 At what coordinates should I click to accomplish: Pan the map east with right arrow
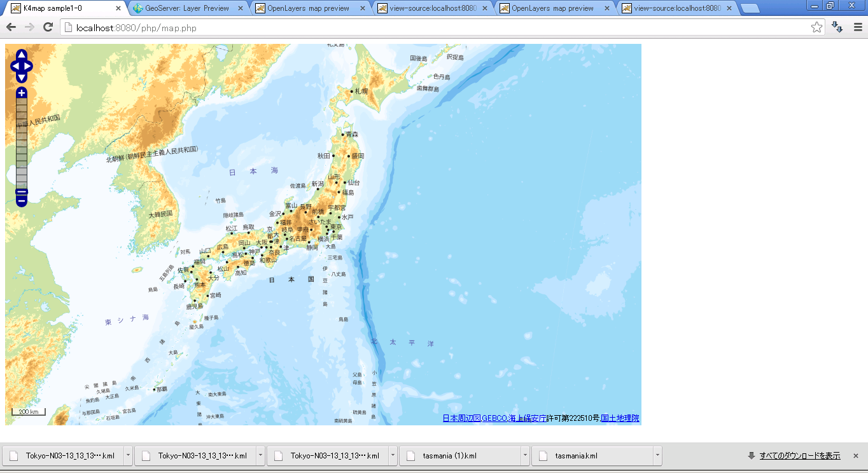pyautogui.click(x=27, y=66)
